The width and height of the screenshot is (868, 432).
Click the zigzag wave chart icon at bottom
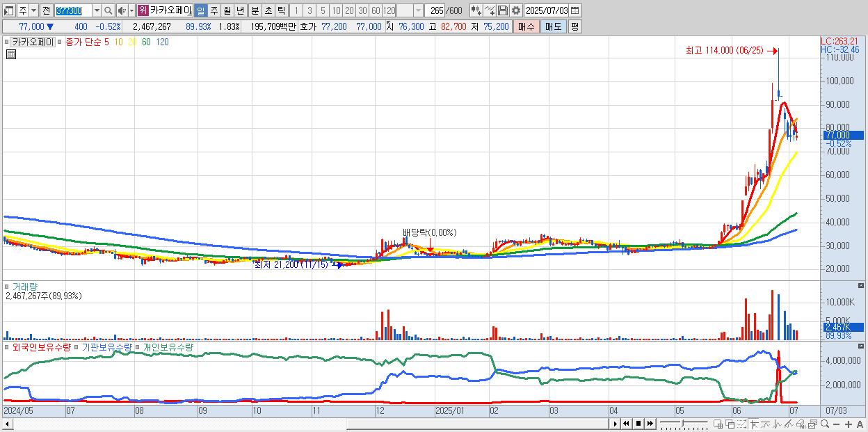coord(778,424)
